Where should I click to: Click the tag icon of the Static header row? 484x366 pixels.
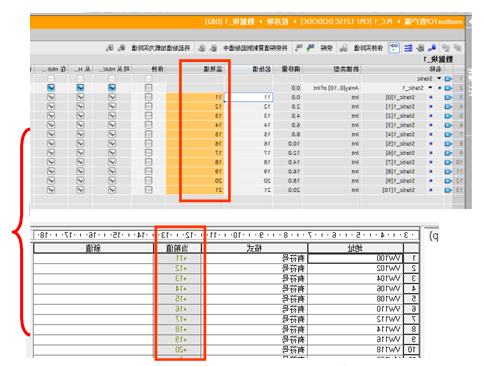click(448, 79)
